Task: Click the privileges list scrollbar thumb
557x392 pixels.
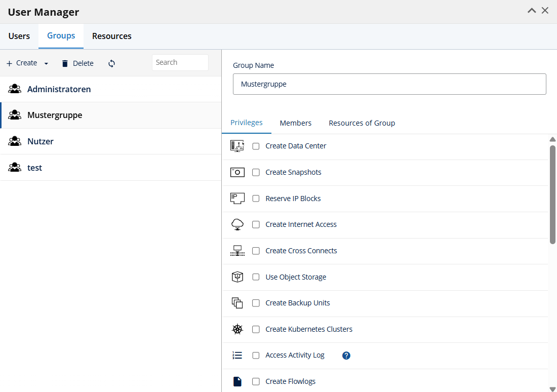Action: (x=552, y=194)
